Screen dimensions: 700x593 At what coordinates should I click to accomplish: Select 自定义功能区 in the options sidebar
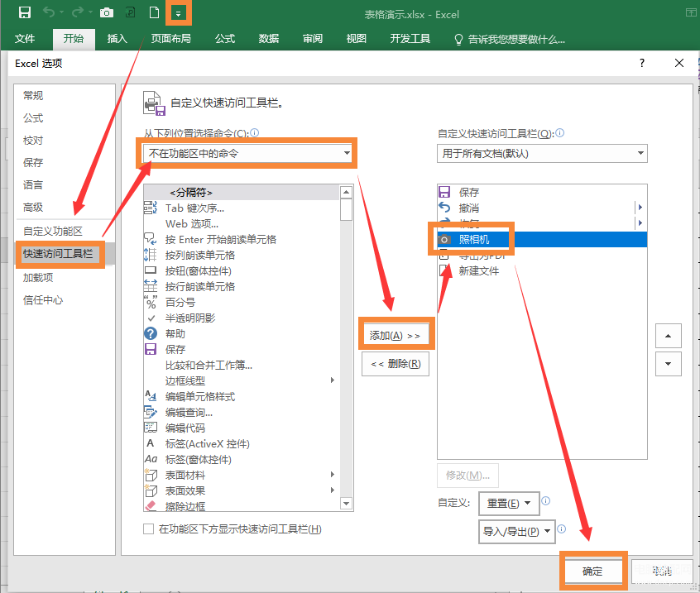(53, 231)
